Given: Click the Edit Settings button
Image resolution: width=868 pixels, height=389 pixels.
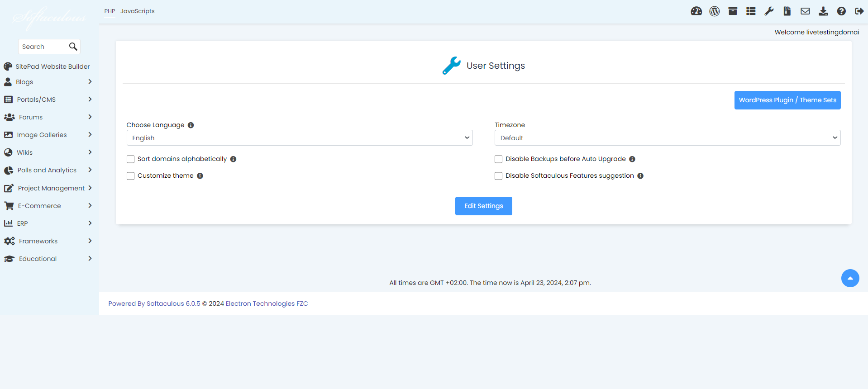Looking at the screenshot, I should 483,206.
